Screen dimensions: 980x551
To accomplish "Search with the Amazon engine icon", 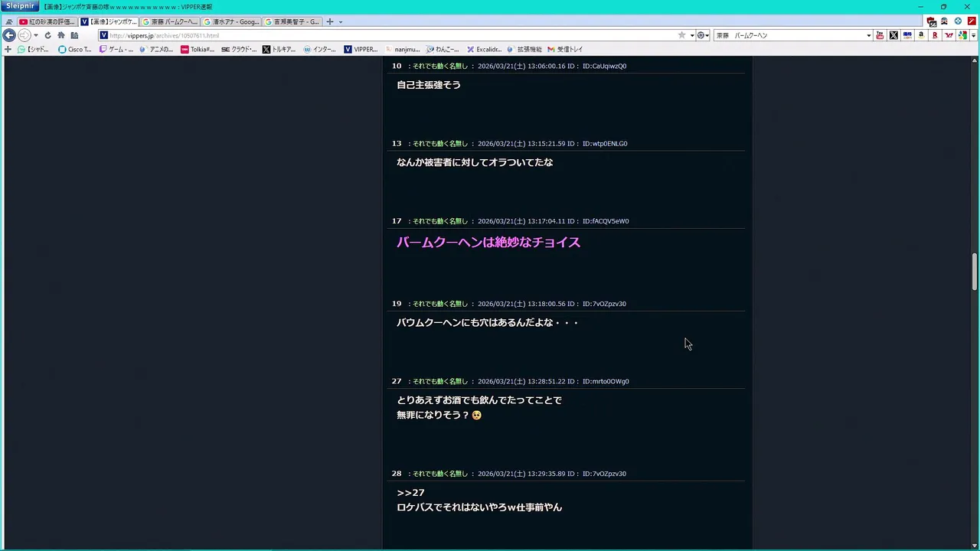I will [x=921, y=35].
